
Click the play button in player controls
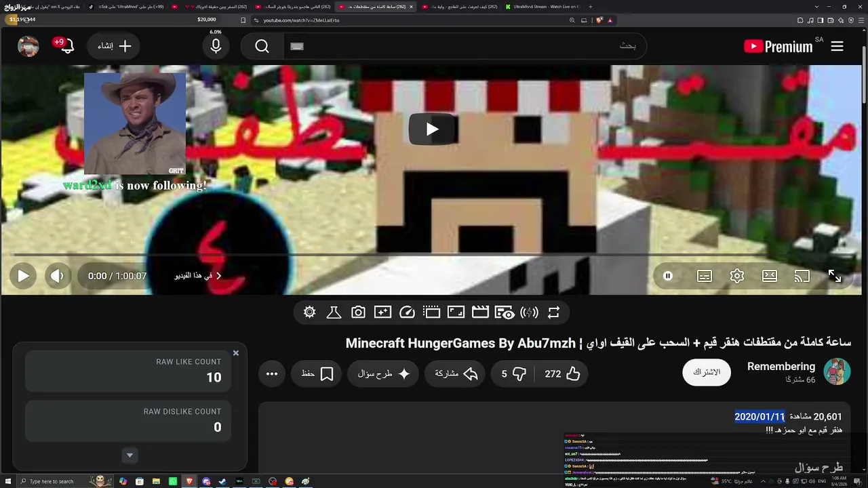click(x=23, y=276)
